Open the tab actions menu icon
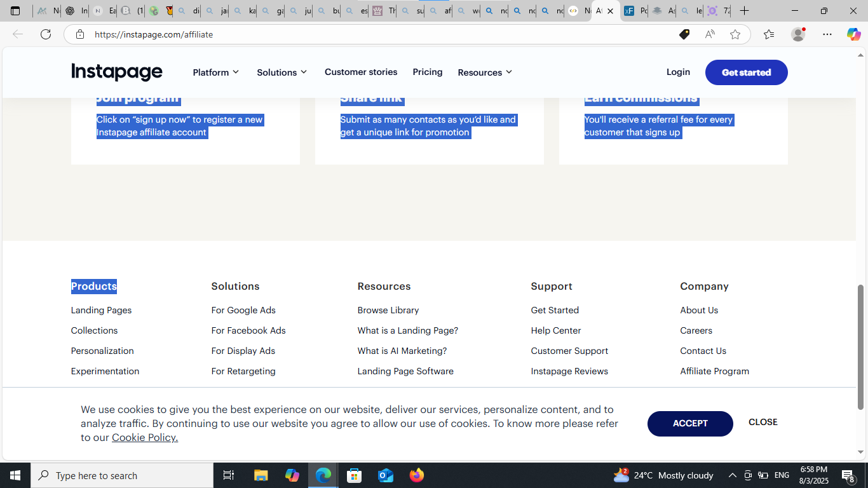Viewport: 868px width, 488px height. pos(15,11)
